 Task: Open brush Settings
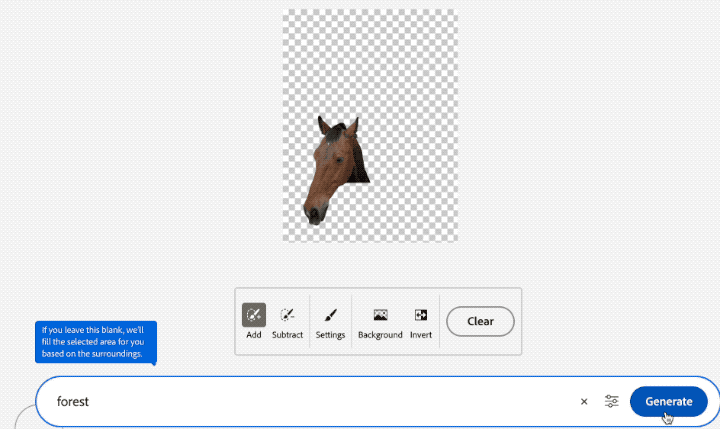coord(330,321)
